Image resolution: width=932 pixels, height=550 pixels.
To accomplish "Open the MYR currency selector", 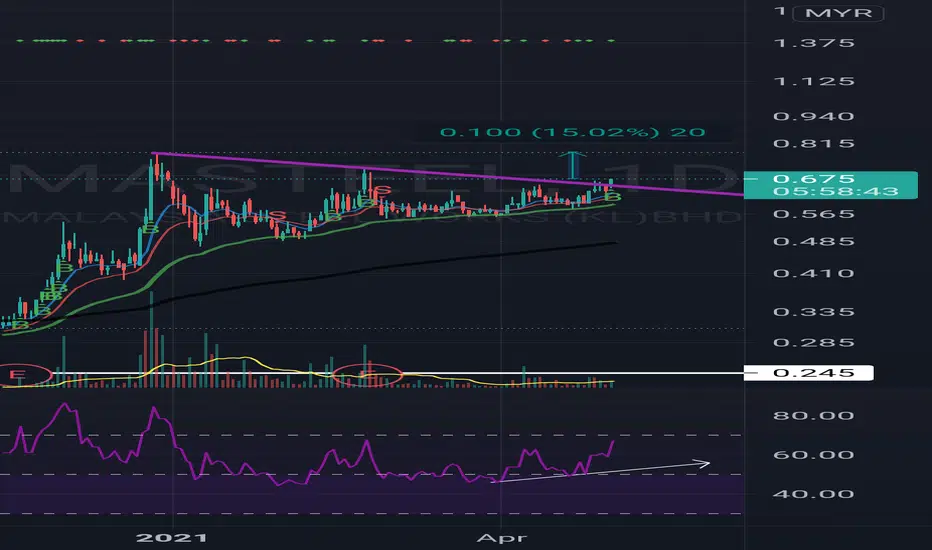I will [x=838, y=13].
